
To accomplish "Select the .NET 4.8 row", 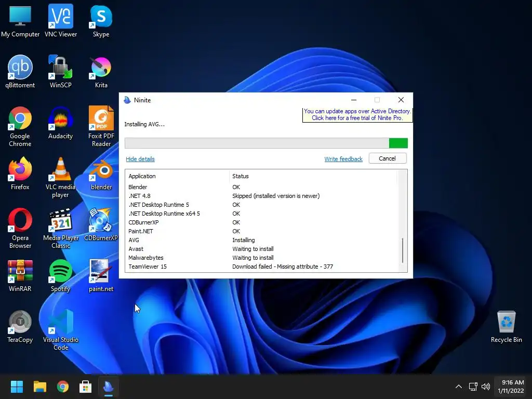I will pos(261,196).
